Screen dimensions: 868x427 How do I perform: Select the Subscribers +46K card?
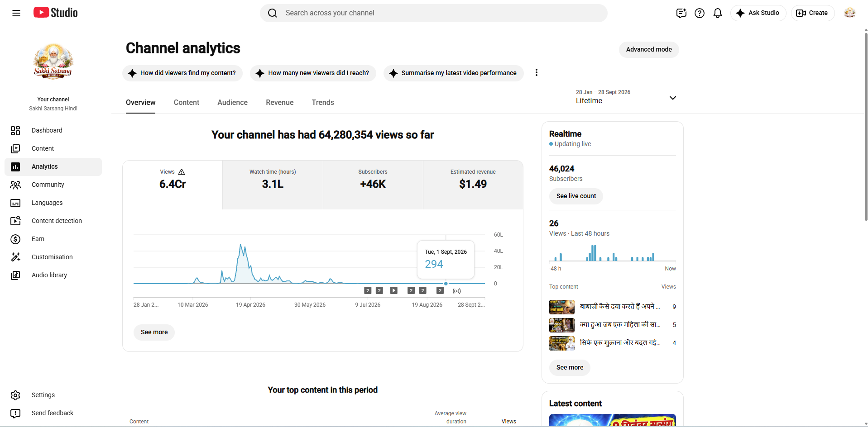click(x=373, y=185)
